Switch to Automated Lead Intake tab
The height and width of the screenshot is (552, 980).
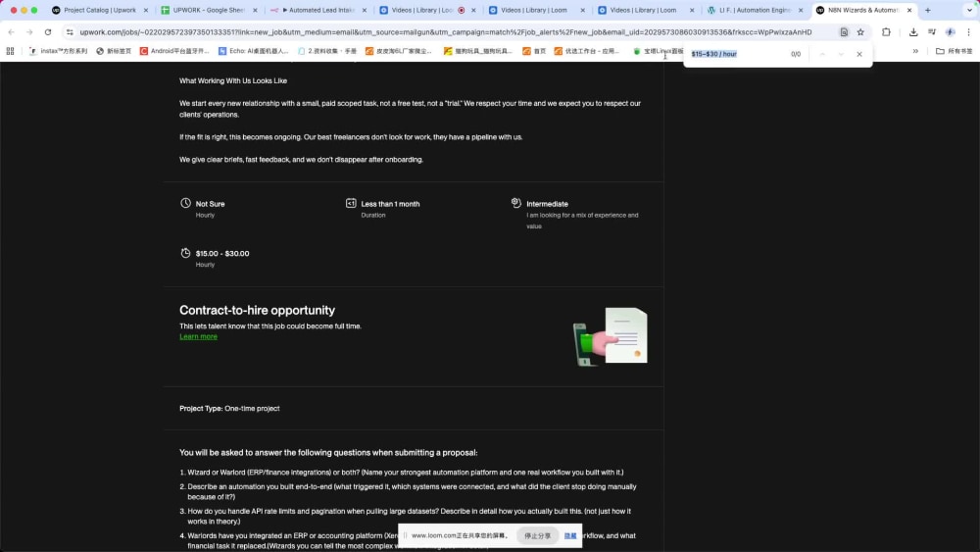pyautogui.click(x=318, y=10)
